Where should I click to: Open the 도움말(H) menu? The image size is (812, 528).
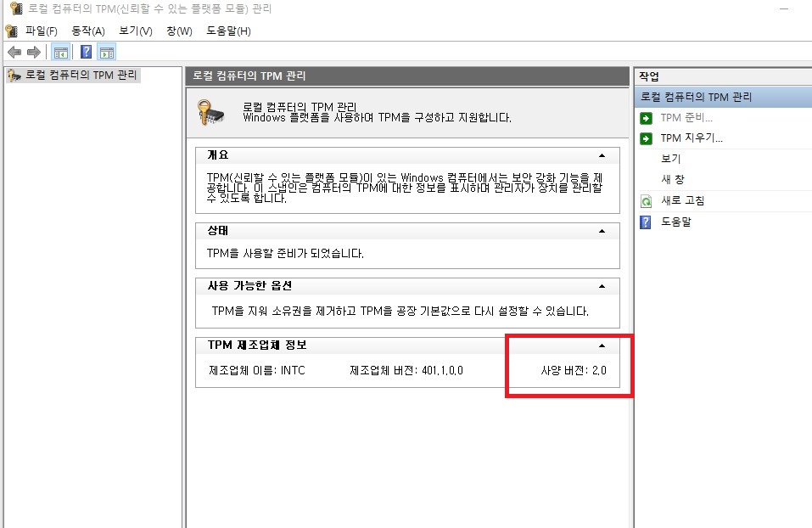(x=228, y=31)
